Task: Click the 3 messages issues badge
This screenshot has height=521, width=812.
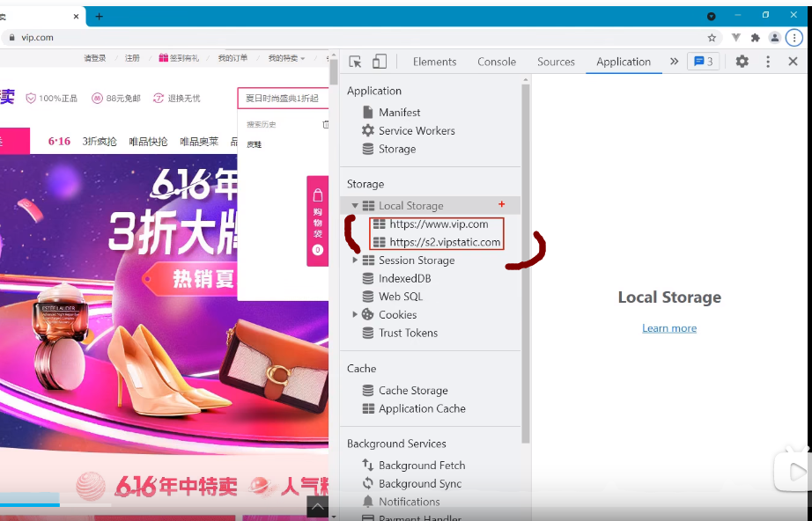Action: point(704,62)
